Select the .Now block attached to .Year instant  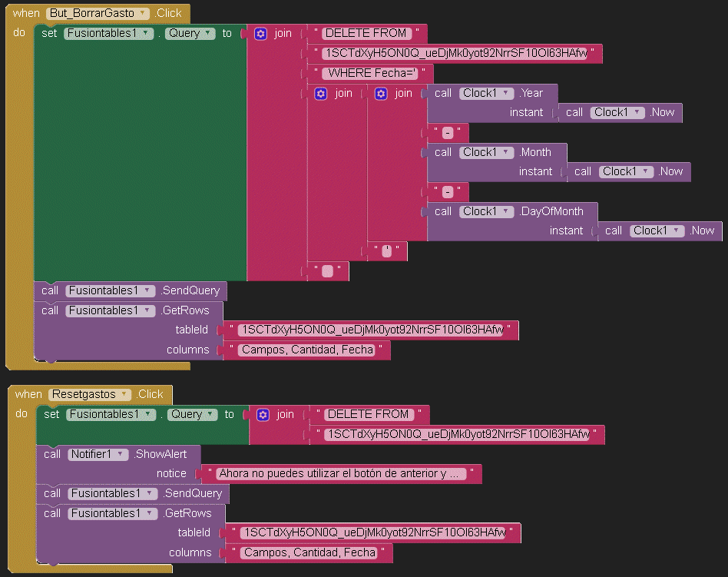[x=663, y=113]
